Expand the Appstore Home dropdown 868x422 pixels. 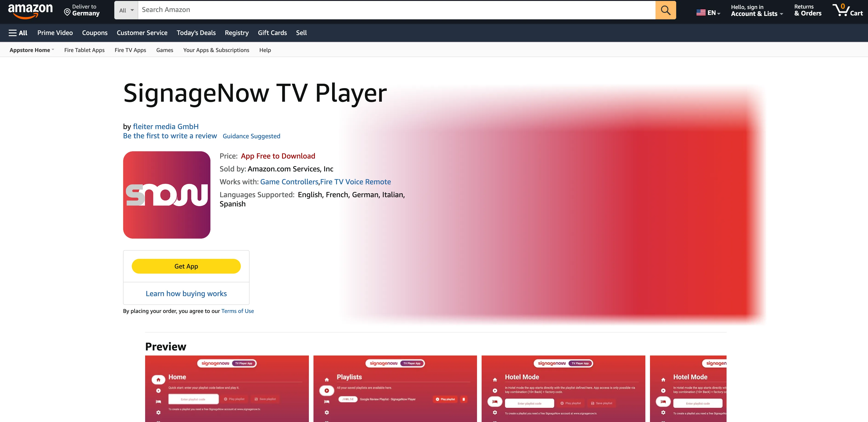click(32, 50)
